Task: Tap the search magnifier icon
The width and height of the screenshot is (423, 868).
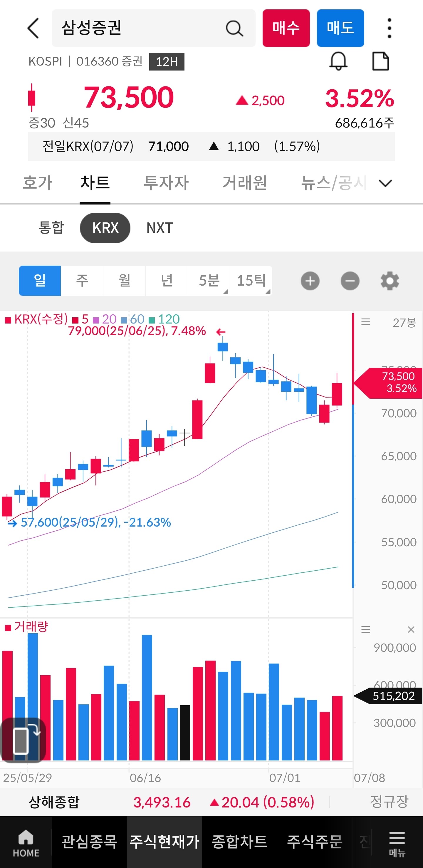Action: click(x=234, y=28)
